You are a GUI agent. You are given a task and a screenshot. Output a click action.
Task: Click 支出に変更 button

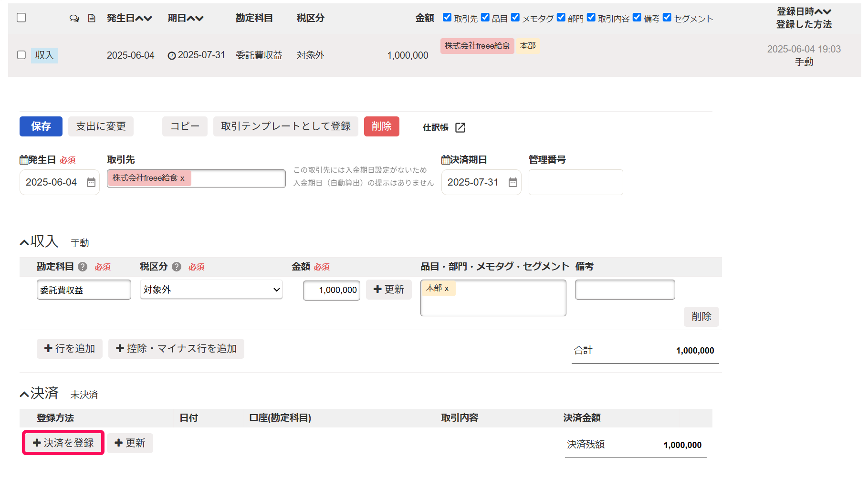(x=101, y=126)
